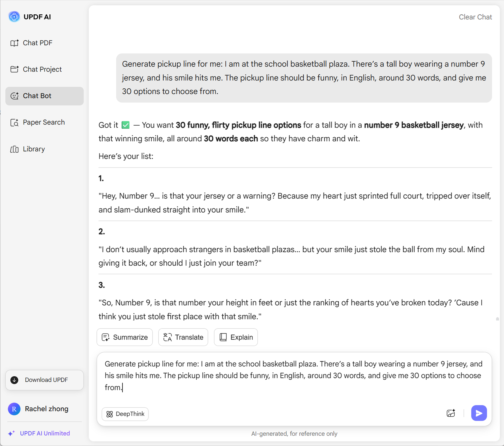The height and width of the screenshot is (446, 504).
Task: Click the DeepThink atom icon
Action: pyautogui.click(x=110, y=414)
